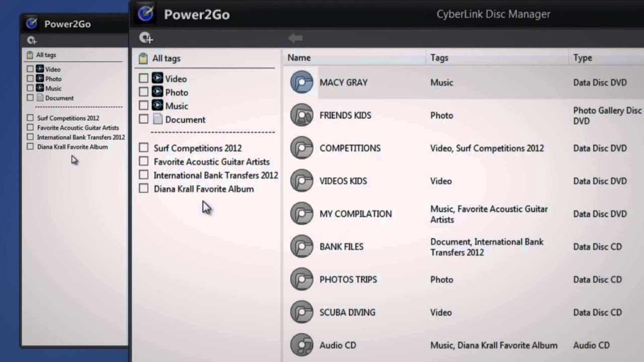The height and width of the screenshot is (362, 644).
Task: Click 'Video, Surf Competitions 2012' tags cell
Action: (x=487, y=148)
